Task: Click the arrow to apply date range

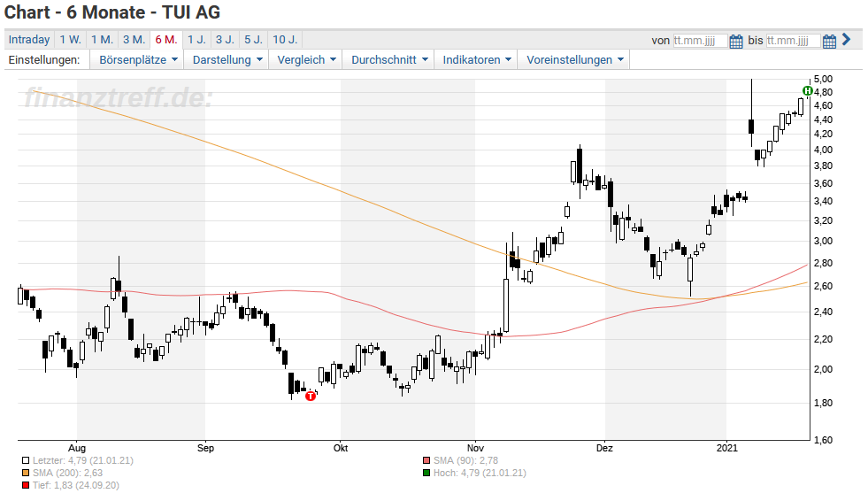Action: 846,39
